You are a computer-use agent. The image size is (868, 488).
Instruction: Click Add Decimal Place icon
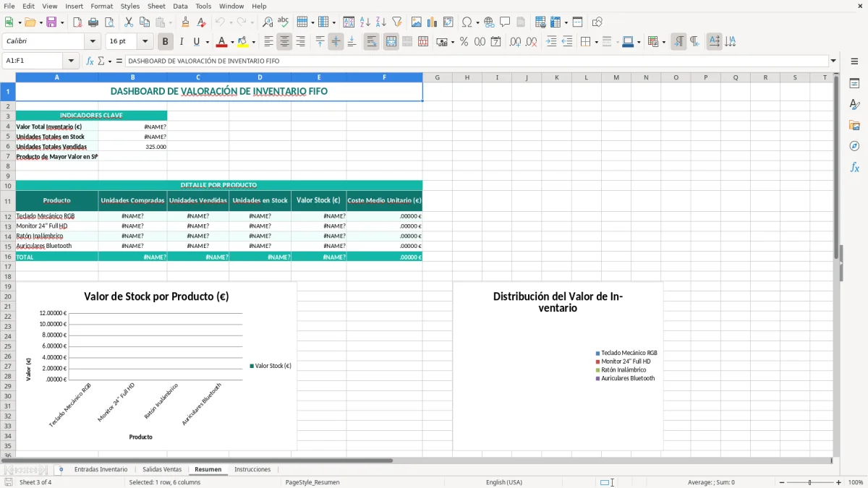[x=515, y=42]
